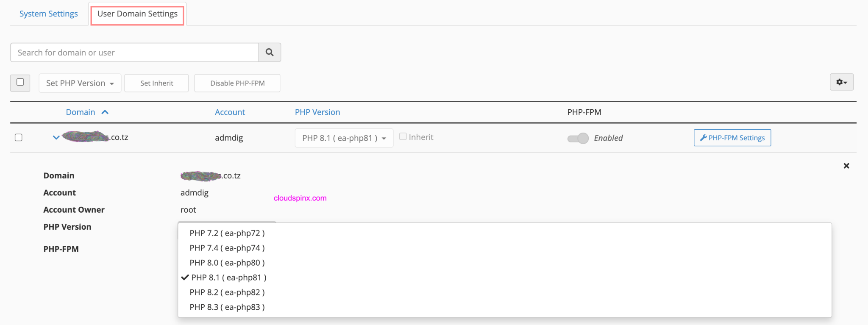Open the gear settings menu
Screen dimensions: 868x325
pyautogui.click(x=841, y=82)
